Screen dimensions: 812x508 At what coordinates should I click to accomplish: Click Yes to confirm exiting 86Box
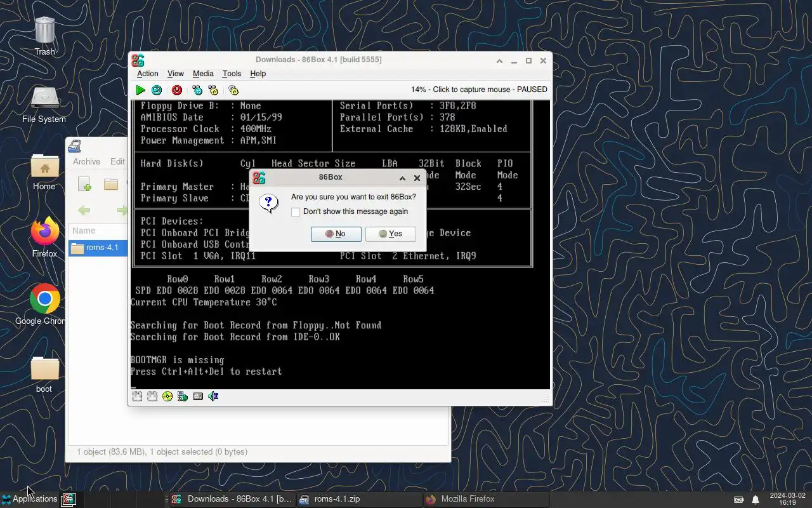click(x=391, y=234)
